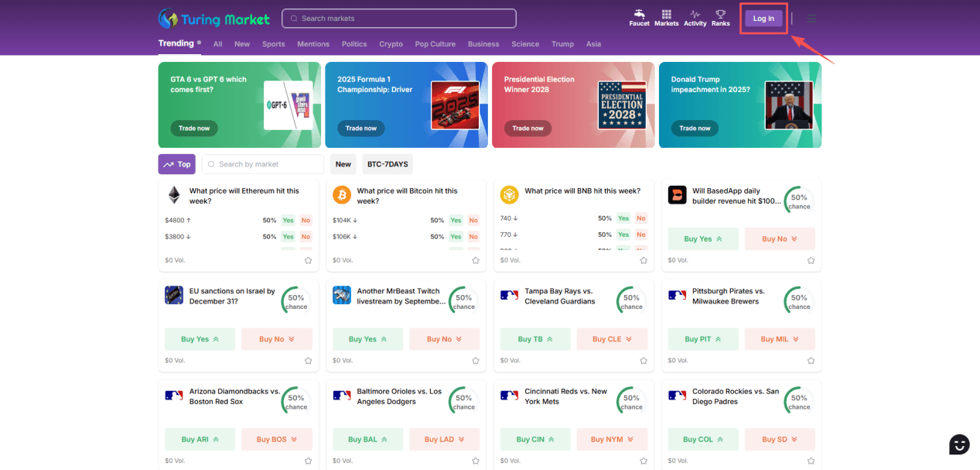Viewport: 980px width, 470px height.
Task: Click Trade now on Presidential Election banner
Action: [x=528, y=129]
